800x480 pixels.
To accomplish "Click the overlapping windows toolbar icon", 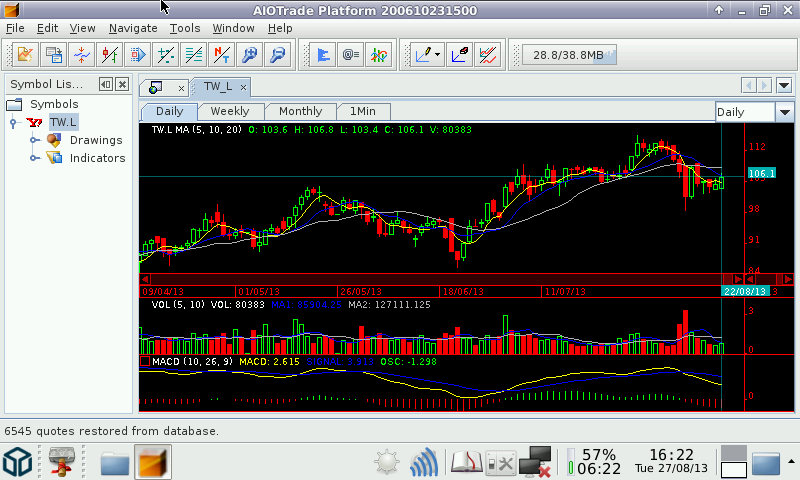I will pos(54,54).
